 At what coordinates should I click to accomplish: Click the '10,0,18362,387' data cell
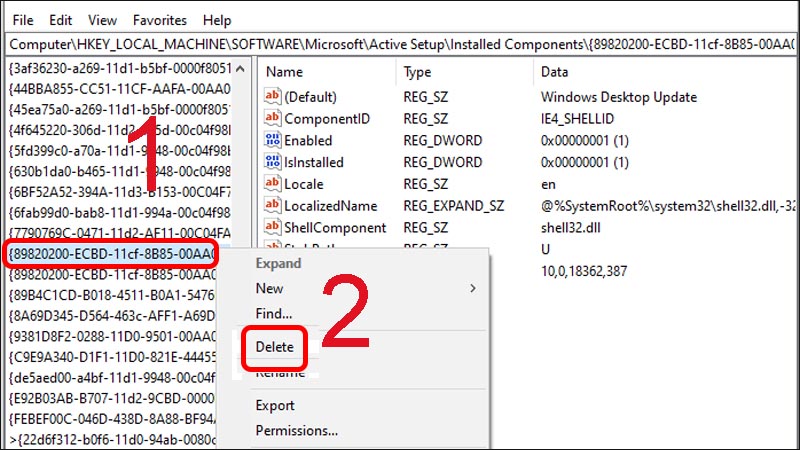coord(584,271)
